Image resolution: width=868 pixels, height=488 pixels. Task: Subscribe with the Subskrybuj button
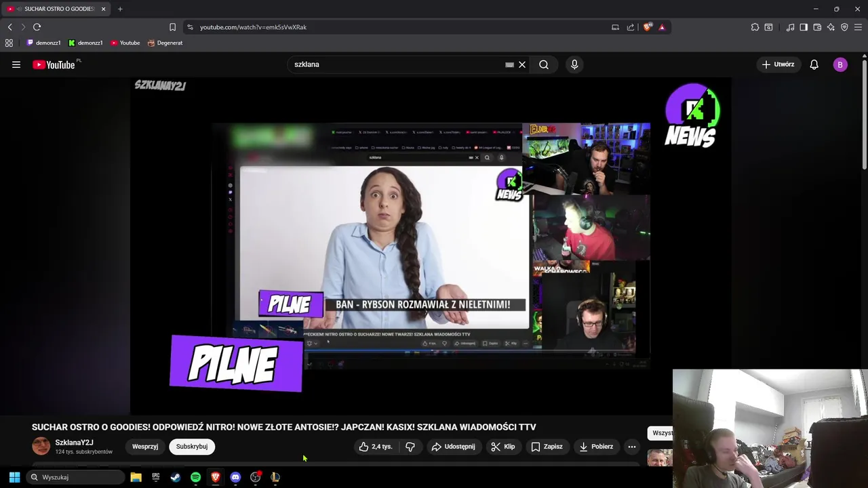point(192,447)
